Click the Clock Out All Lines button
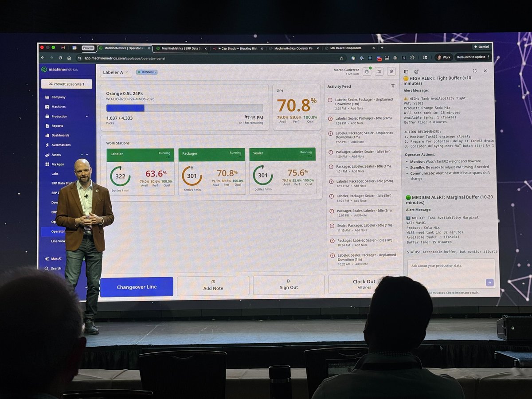Image resolution: width=532 pixels, height=399 pixels. pos(364,284)
